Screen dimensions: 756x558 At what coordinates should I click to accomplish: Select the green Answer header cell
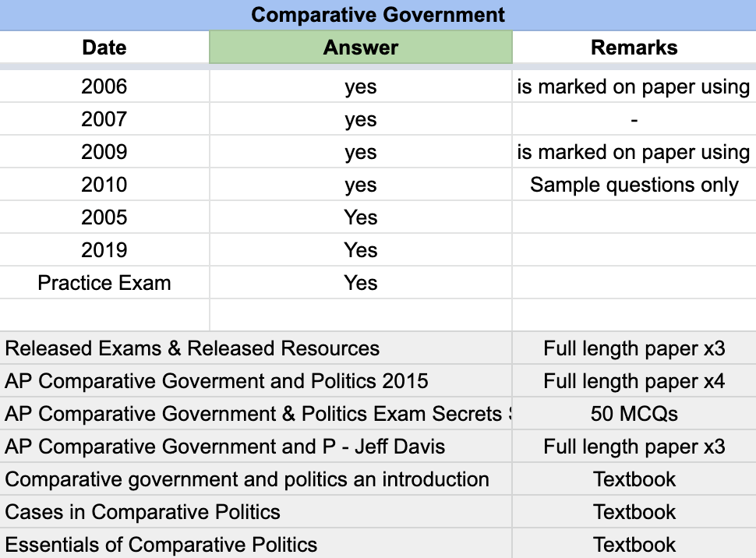[361, 48]
